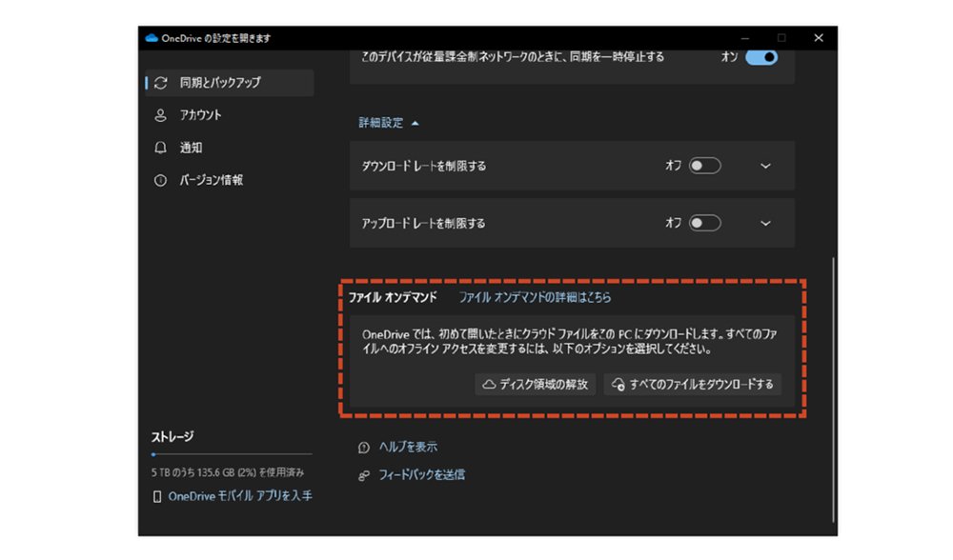Click the sync arrows icon beside 同期とバックアップ
Screen dimensions: 953x560
tap(160, 83)
